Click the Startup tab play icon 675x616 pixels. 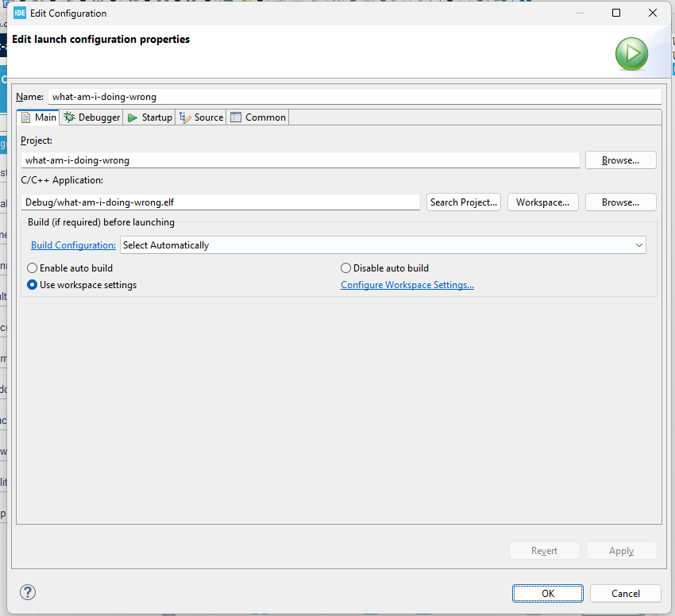tap(133, 117)
